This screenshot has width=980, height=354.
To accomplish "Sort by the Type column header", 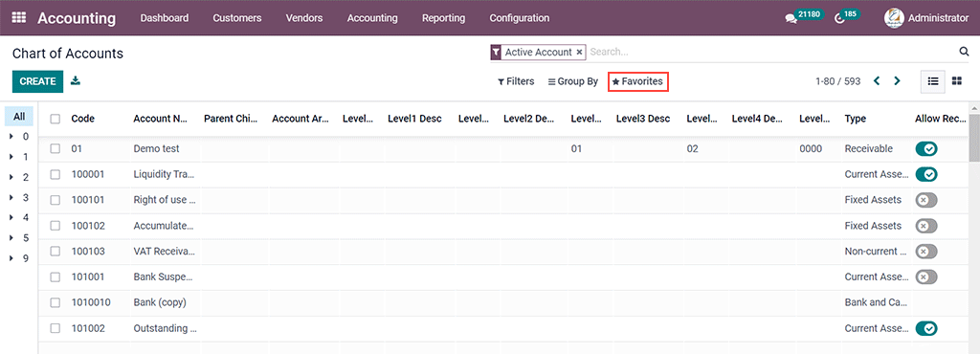I will [855, 119].
